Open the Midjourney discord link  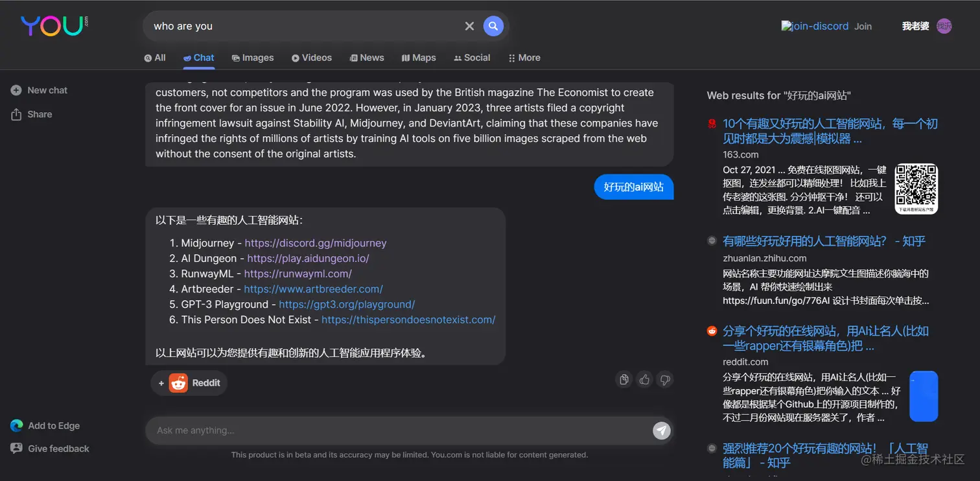pos(316,243)
